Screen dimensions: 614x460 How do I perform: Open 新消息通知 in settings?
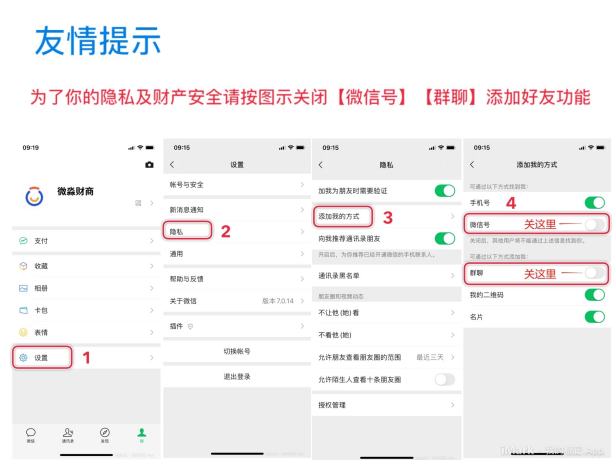pyautogui.click(x=237, y=210)
